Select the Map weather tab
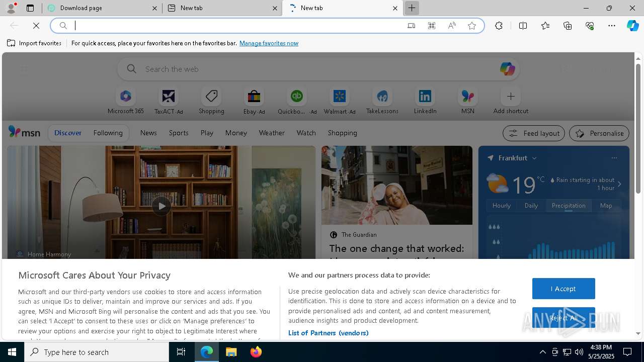Viewport: 644px width, 362px height. [x=606, y=206]
